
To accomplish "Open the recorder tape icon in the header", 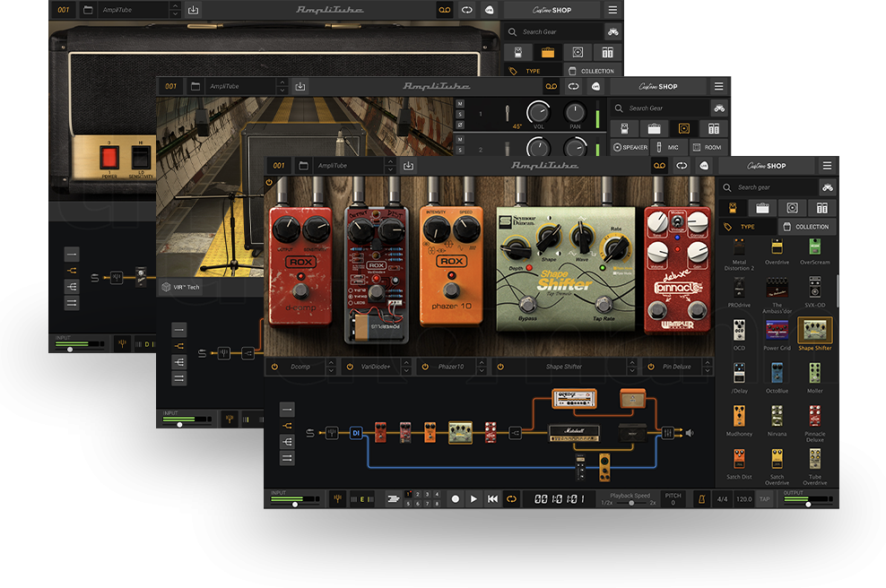I will tap(659, 166).
